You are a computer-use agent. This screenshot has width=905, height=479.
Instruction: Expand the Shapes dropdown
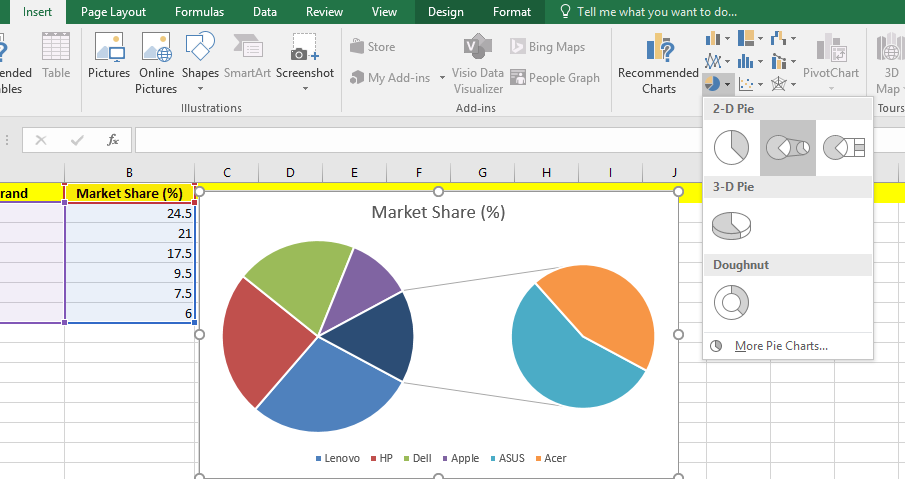pyautogui.click(x=201, y=56)
